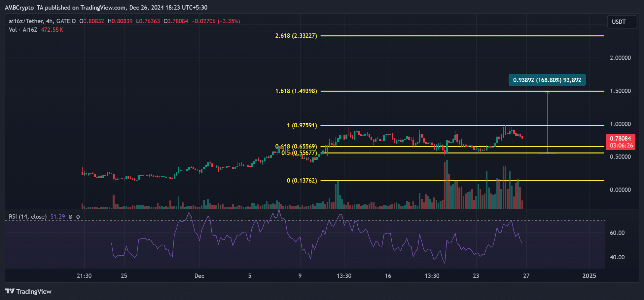This screenshot has height=300, width=644.
Task: Click the 25 date label on time axis
Action: click(x=124, y=276)
